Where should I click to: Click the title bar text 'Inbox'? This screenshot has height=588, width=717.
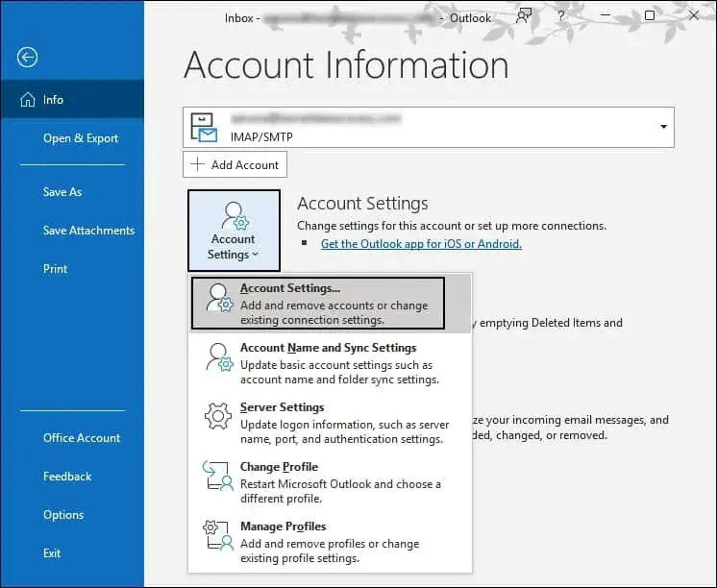[x=238, y=18]
